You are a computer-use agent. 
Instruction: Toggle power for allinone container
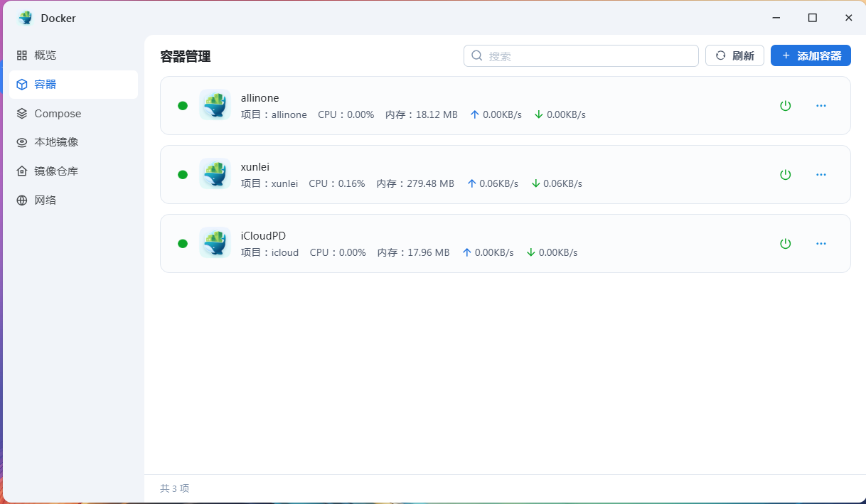click(785, 106)
